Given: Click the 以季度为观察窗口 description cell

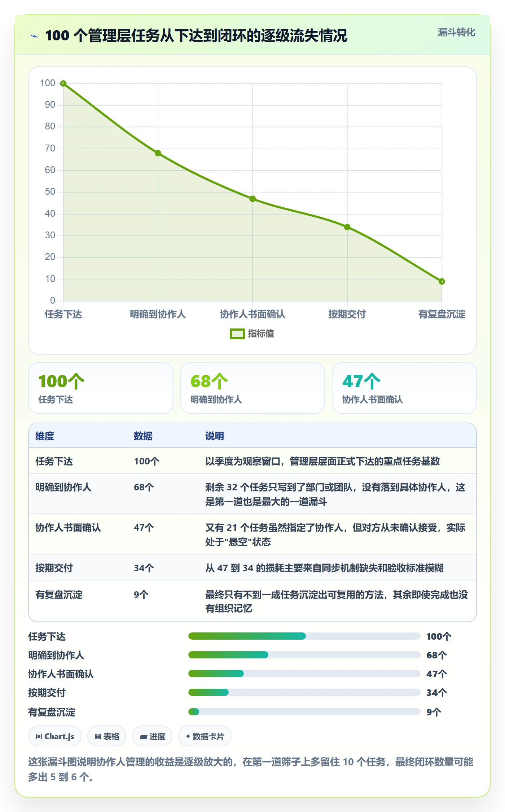Looking at the screenshot, I should point(322,461).
